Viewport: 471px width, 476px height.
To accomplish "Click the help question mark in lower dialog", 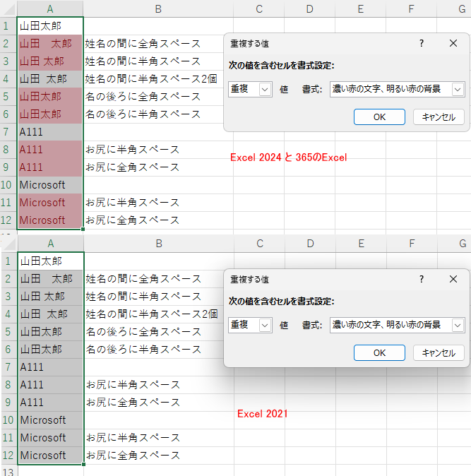I will point(422,279).
